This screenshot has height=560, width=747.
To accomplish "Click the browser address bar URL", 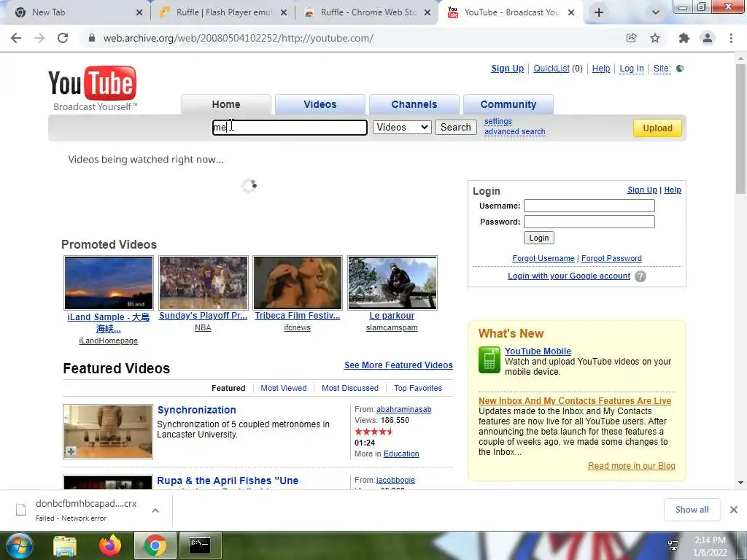I will (x=239, y=38).
